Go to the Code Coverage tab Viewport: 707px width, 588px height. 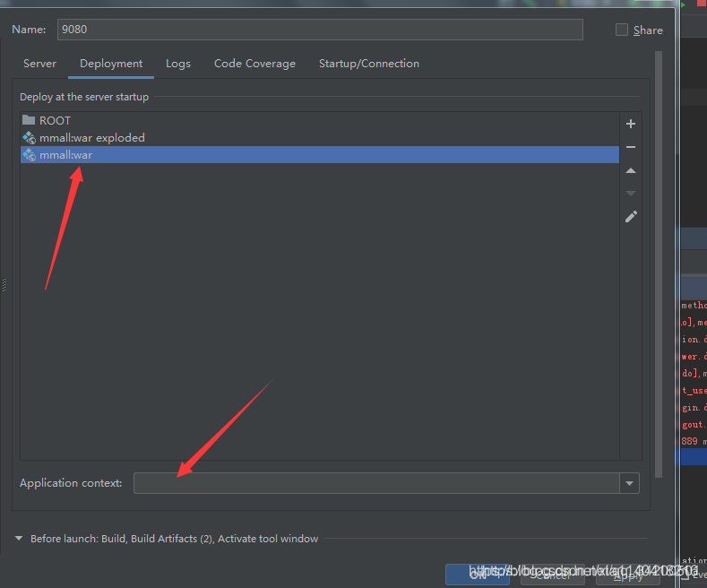254,64
